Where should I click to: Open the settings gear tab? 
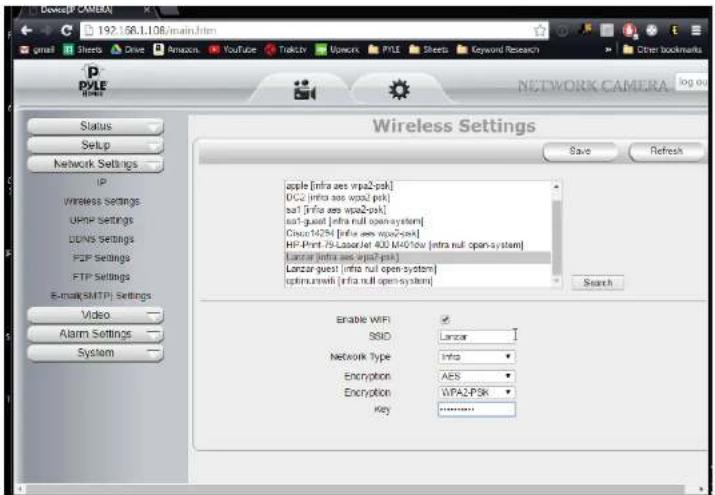[399, 89]
